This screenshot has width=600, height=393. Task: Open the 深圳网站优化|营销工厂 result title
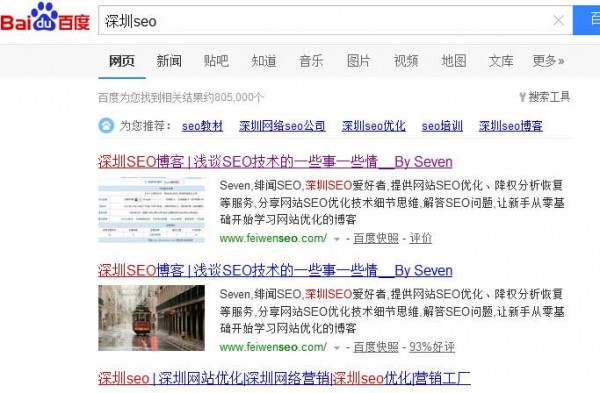click(x=284, y=378)
